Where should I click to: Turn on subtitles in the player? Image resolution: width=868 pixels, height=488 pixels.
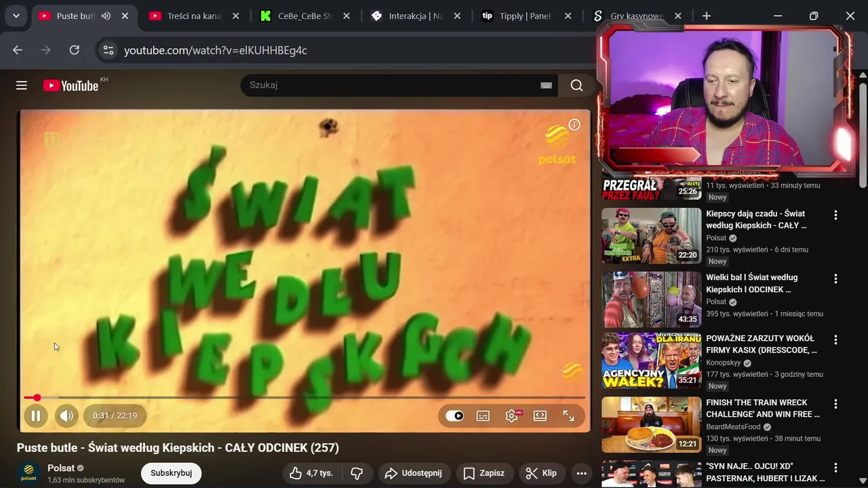[x=483, y=416]
